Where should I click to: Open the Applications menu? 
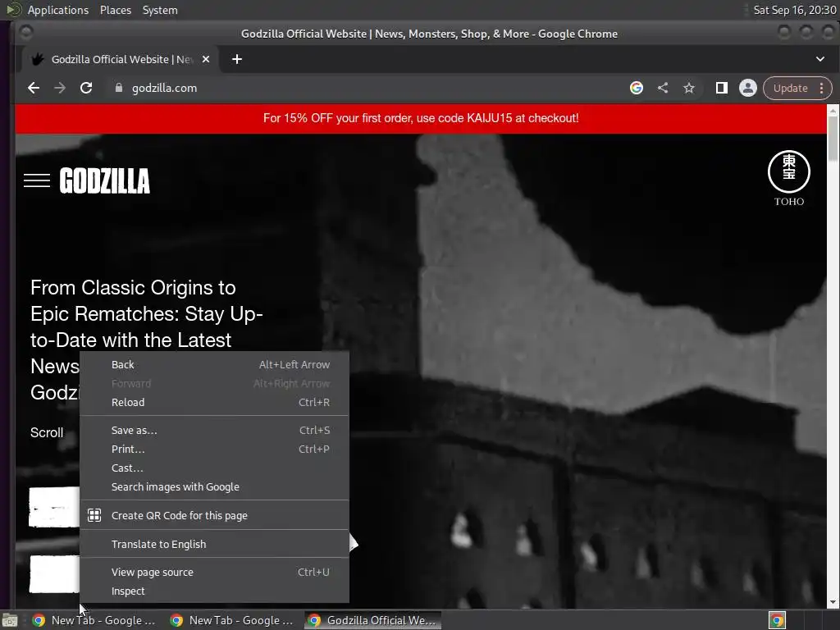tap(58, 10)
